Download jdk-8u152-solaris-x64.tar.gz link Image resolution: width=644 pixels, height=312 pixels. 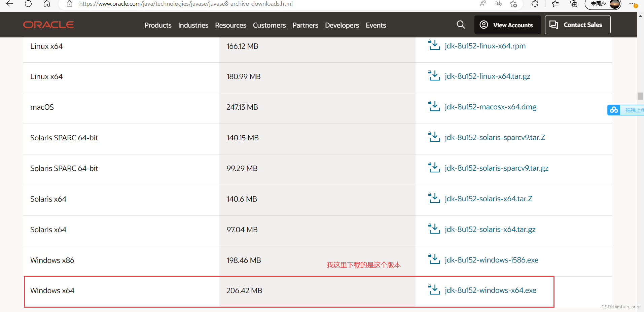click(x=490, y=229)
